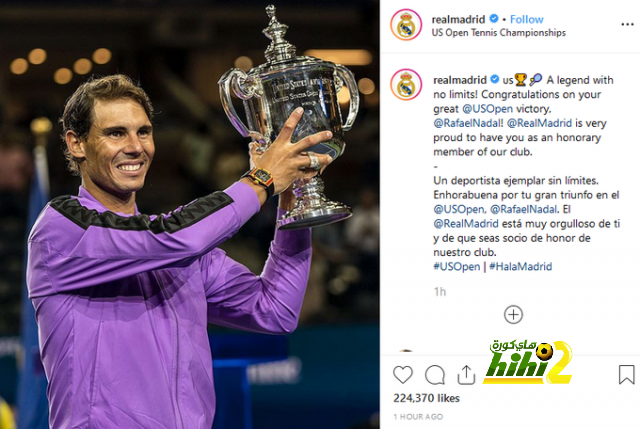Viewport: 640px width, 429px height.
Task: Load more comments with the plus circle
Action: coord(513,315)
